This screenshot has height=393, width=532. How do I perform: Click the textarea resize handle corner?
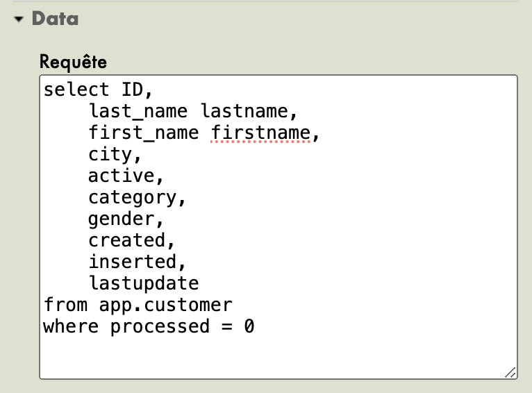pos(510,372)
